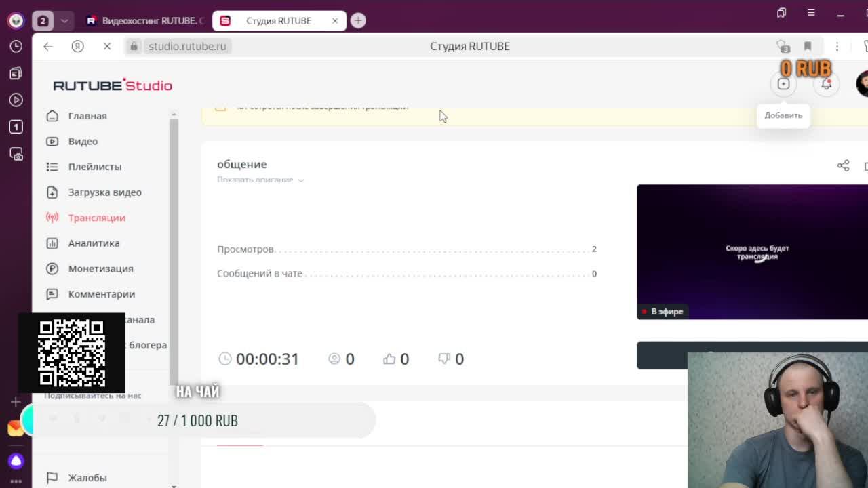The image size is (868, 488).
Task: Click the В эфире live badge
Action: click(663, 312)
